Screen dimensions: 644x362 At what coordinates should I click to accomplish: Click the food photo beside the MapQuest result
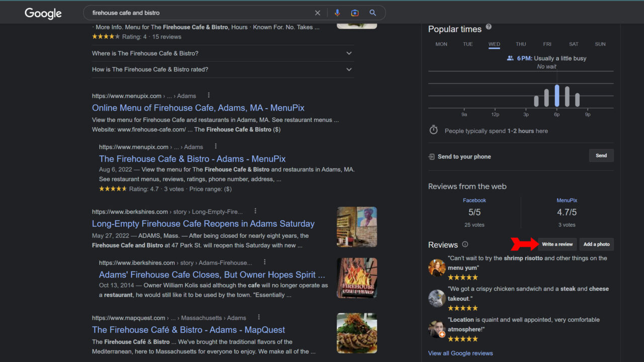click(357, 333)
